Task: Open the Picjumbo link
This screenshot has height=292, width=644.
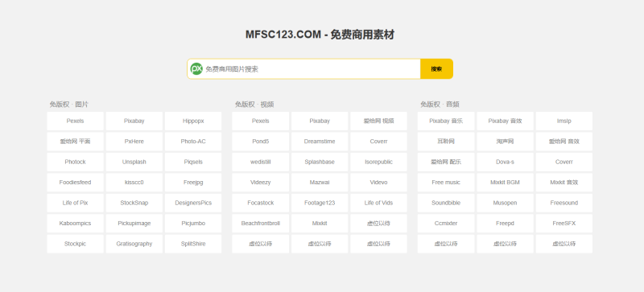Action: [193, 224]
